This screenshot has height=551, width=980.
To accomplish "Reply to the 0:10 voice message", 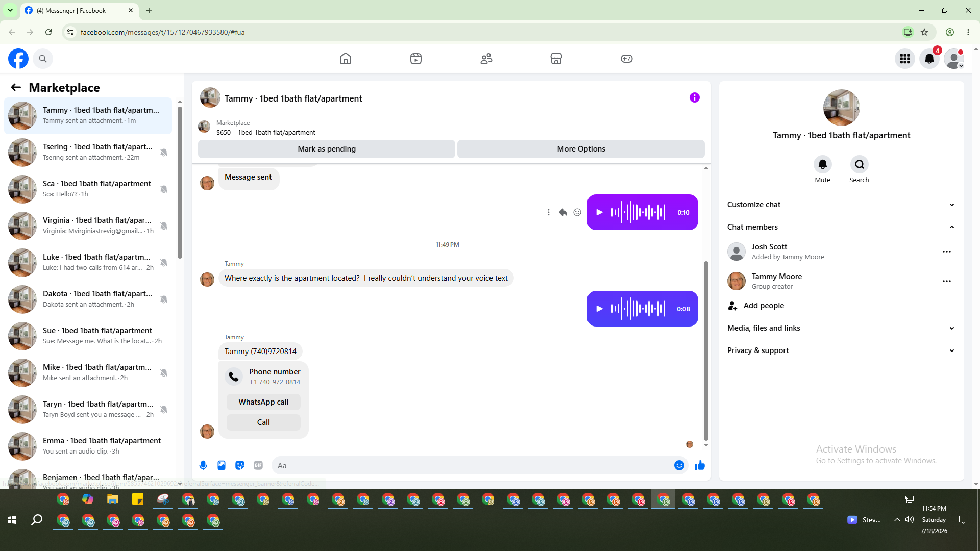I will pyautogui.click(x=563, y=212).
